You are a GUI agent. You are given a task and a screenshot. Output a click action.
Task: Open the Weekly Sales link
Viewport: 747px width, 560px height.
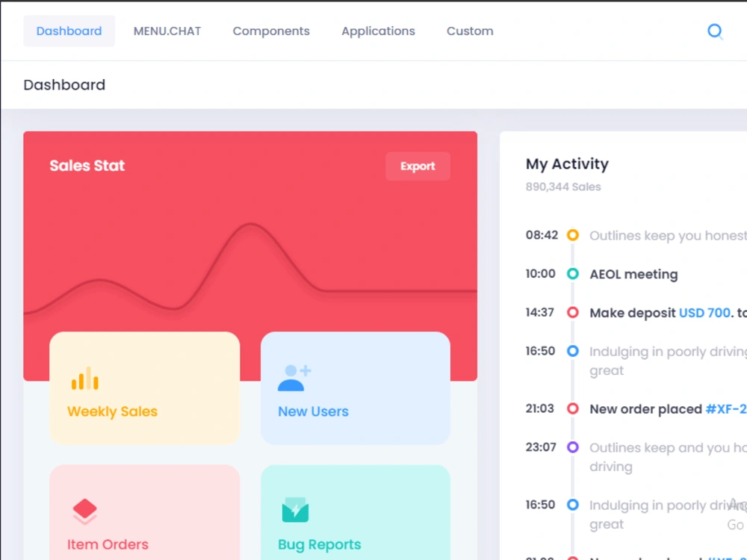click(x=113, y=411)
